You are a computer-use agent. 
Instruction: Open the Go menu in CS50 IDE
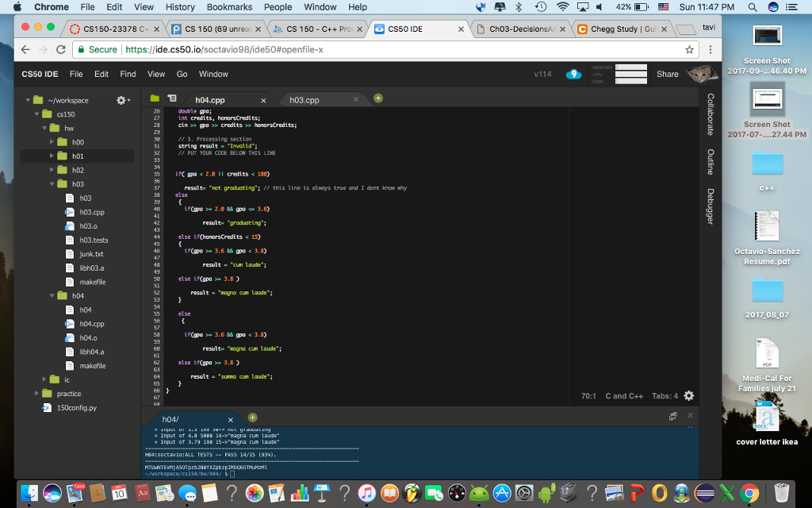[182, 73]
